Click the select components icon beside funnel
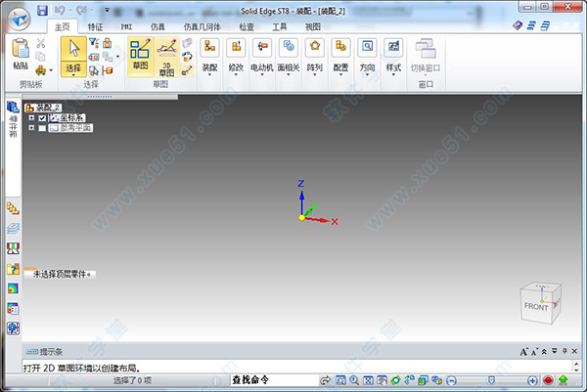587x392 pixels. 108,43
